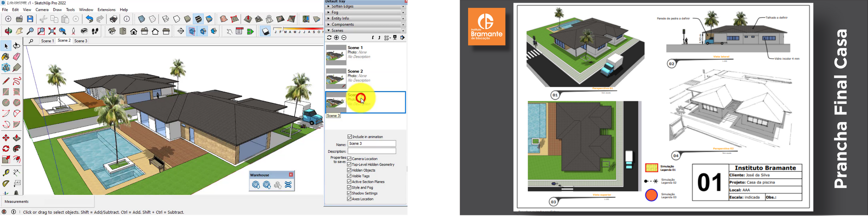Image resolution: width=868 pixels, height=216 pixels.
Task: Pick the Eraser tool
Action: click(x=17, y=57)
